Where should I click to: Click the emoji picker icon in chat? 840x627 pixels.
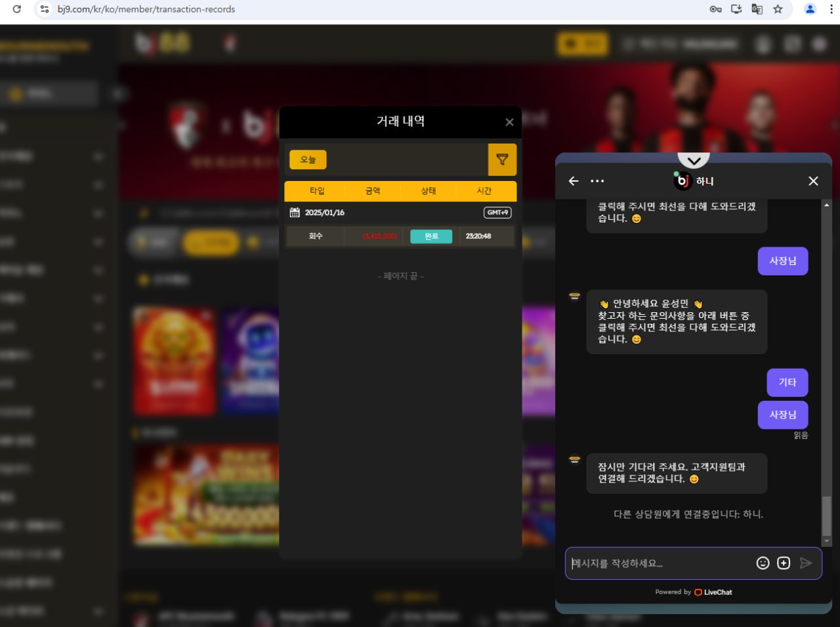coord(763,563)
